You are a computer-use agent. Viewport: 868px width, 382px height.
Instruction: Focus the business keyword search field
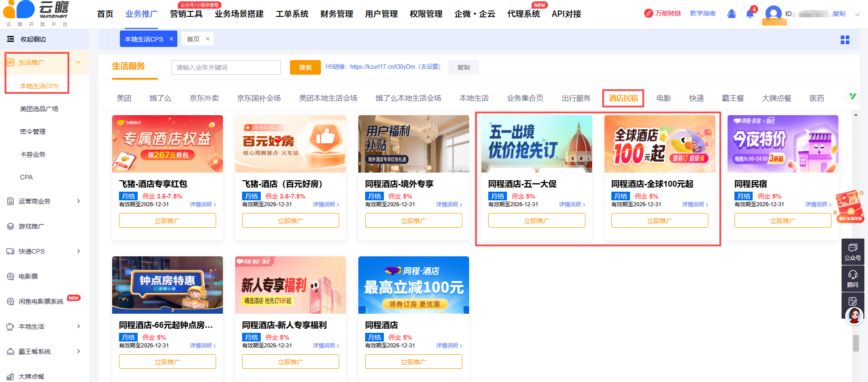coord(226,67)
